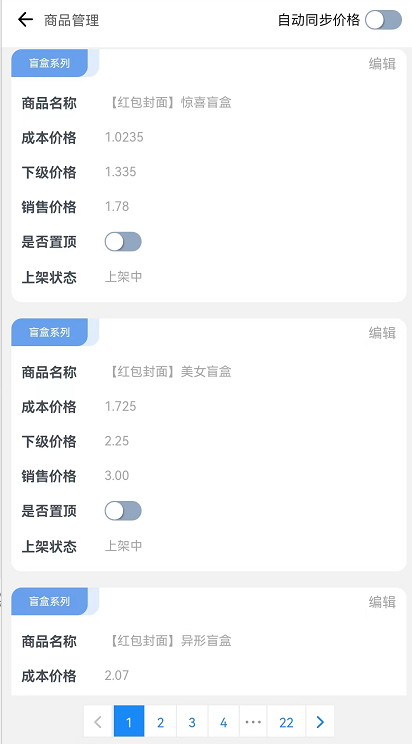Expand more pages via the ellipsis
This screenshot has width=412, height=744.
tap(253, 722)
